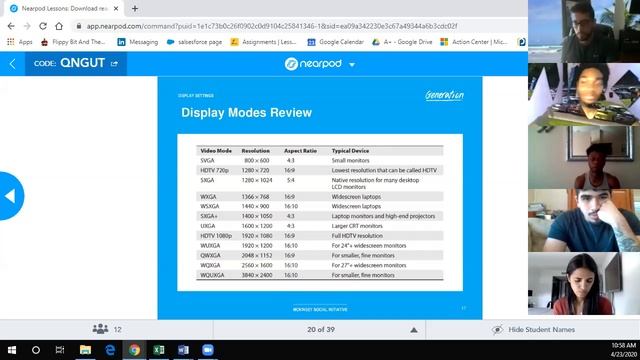Select the participant in blue t-shirt video

(584, 220)
